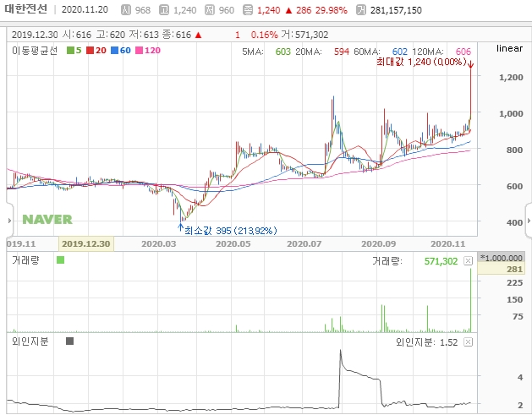Click the volume icon next to 281,157,150
532x415 pixels.
click(x=361, y=10)
